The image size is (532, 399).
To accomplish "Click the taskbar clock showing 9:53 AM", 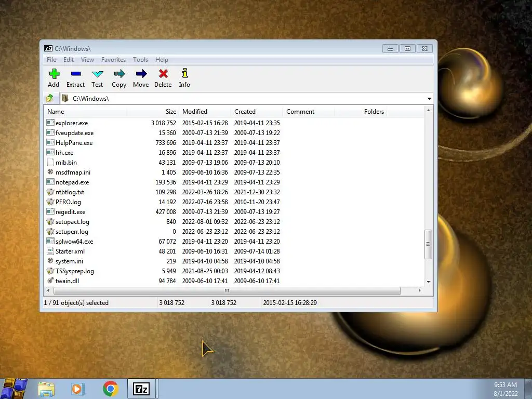I will (506, 385).
